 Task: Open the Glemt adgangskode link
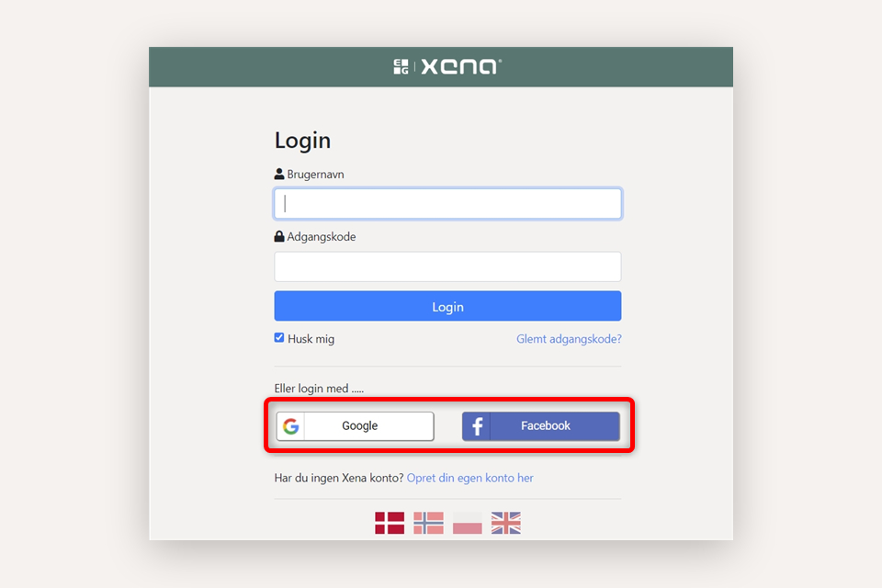568,338
